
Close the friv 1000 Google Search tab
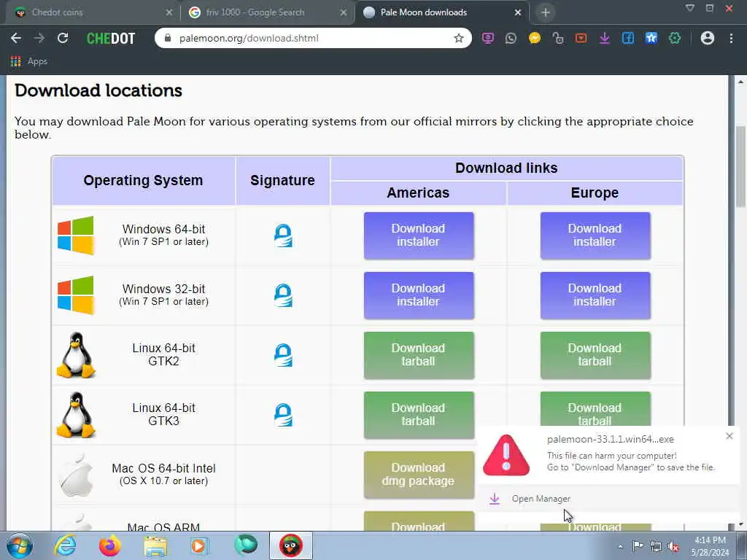(x=343, y=12)
